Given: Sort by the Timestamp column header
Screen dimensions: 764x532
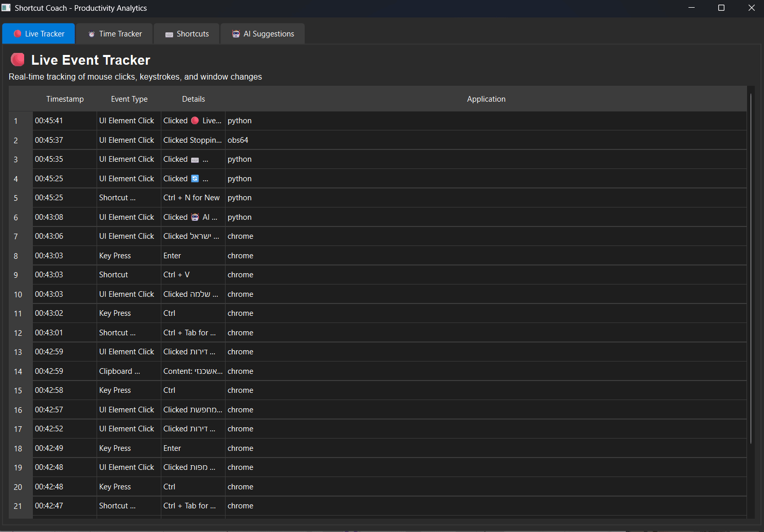Looking at the screenshot, I should coord(65,99).
